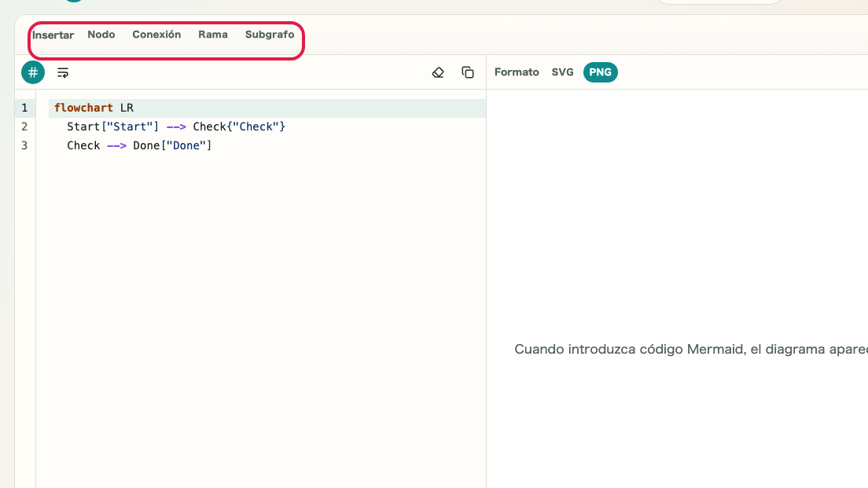The image size is (868, 488).
Task: Click the 'Check{"Check"}' node text
Action: pos(239,127)
